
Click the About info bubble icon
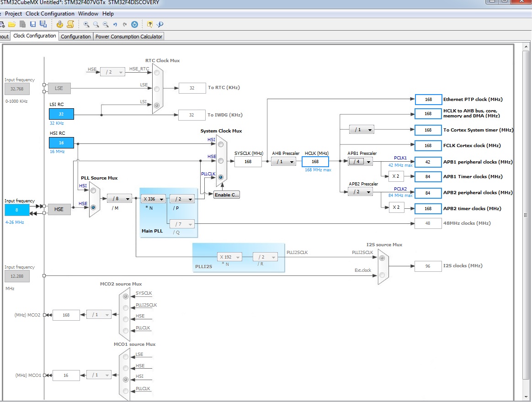coord(160,24)
